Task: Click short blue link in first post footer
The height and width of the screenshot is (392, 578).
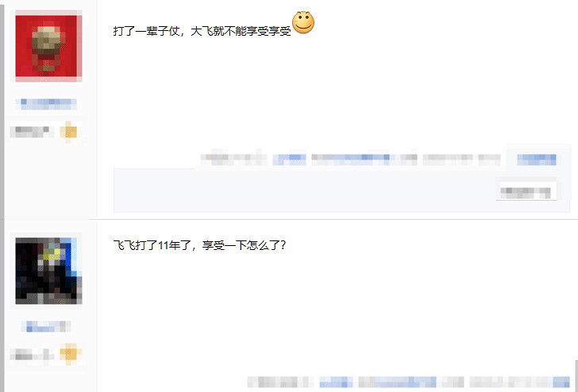Action: click(289, 159)
